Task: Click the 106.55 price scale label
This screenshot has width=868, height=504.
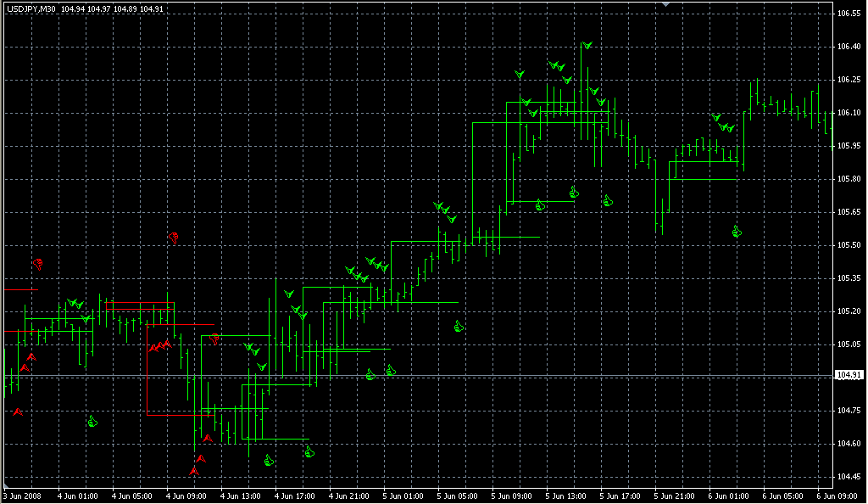Action: point(849,14)
